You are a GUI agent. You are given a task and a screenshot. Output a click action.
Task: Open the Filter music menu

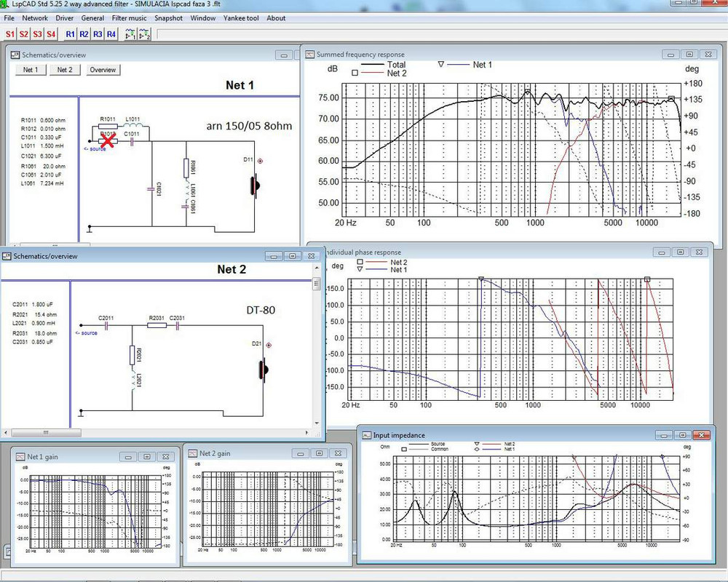[x=129, y=18]
